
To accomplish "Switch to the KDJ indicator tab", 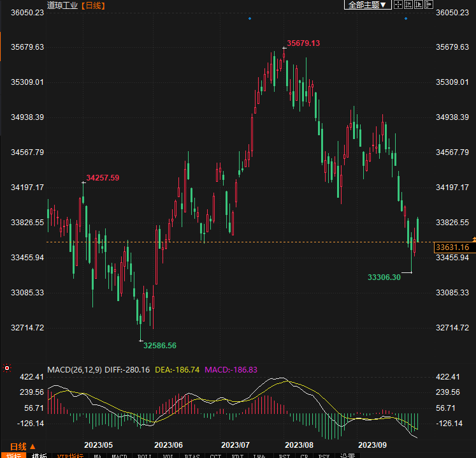I will [238, 456].
